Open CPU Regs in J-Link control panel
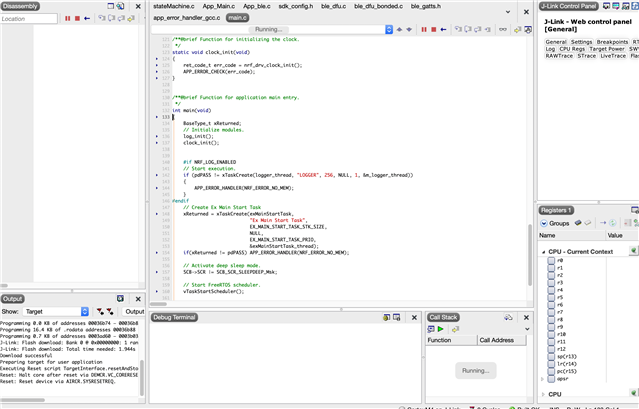 coord(572,49)
